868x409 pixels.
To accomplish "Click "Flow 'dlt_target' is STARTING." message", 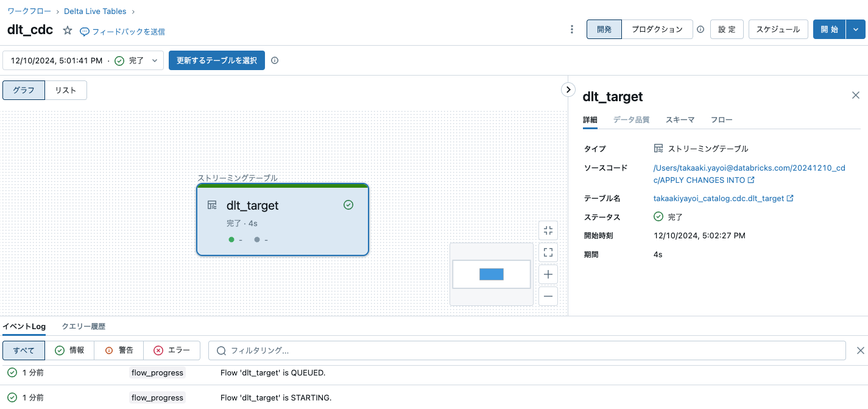I will (x=276, y=397).
